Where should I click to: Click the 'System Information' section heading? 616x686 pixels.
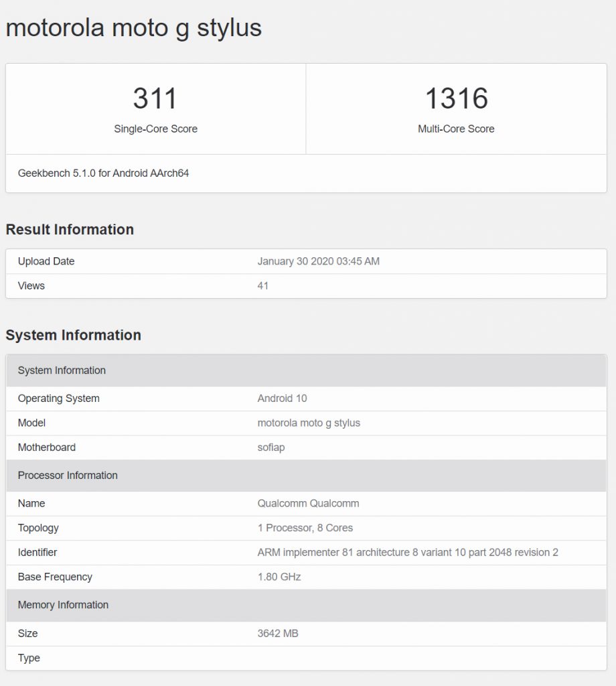click(x=73, y=335)
